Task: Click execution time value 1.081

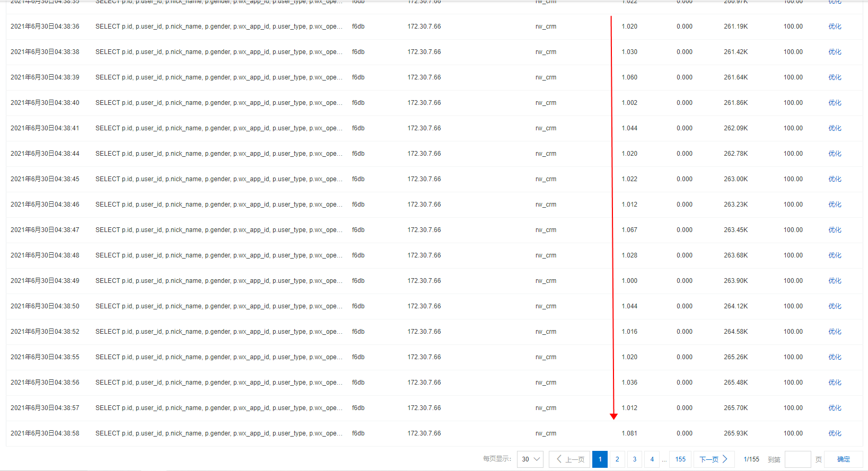Action: [x=629, y=433]
